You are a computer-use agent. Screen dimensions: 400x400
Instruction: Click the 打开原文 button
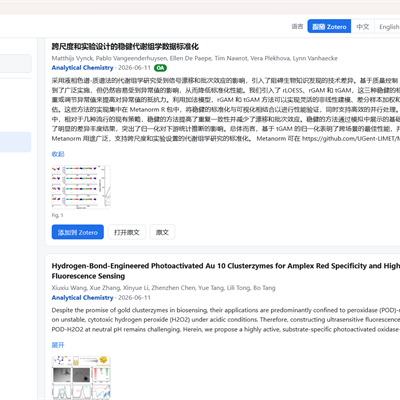tap(127, 232)
